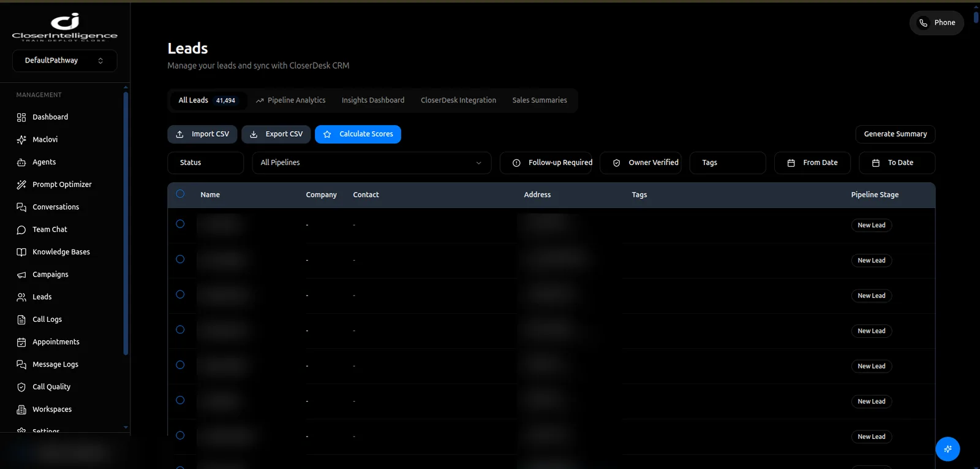
Task: Click the Export CSV button
Action: click(276, 134)
